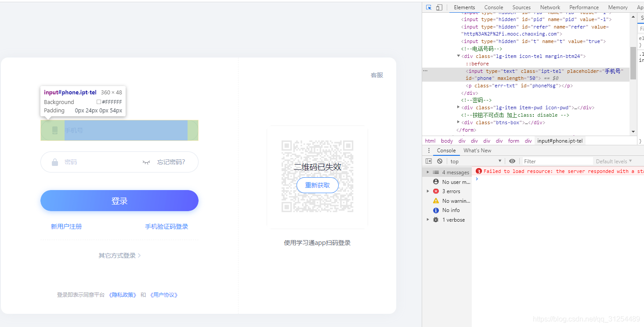The image size is (644, 327).
Task: Open the Performance tab
Action: 584,7
